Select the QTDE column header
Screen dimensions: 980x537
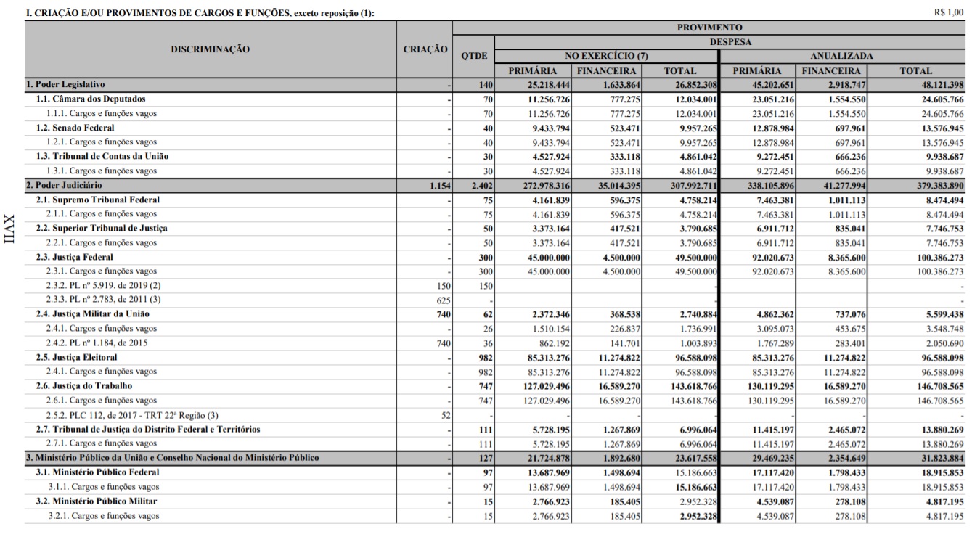coord(474,56)
